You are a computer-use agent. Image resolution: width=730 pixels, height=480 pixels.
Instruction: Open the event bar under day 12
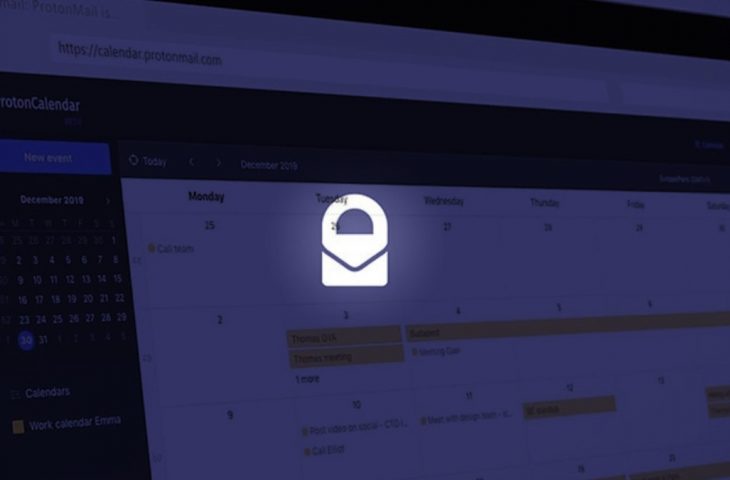(570, 407)
